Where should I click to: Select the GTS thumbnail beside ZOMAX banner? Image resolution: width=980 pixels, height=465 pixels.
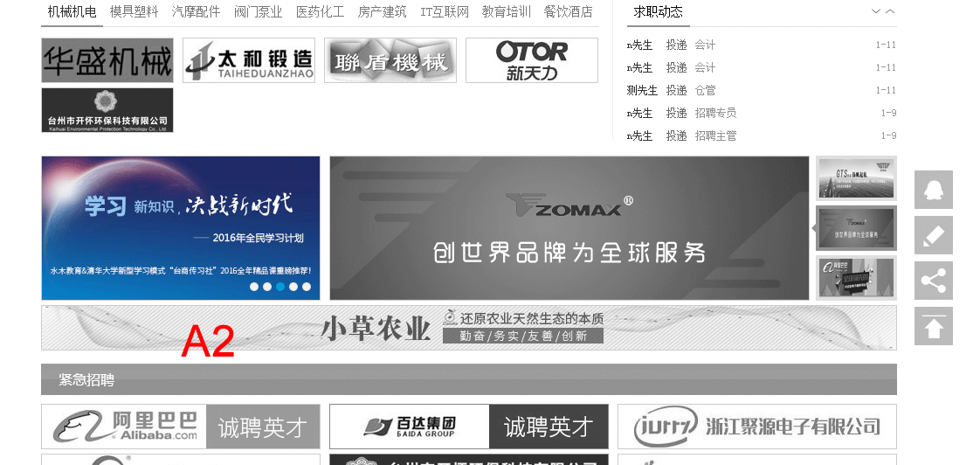[855, 178]
